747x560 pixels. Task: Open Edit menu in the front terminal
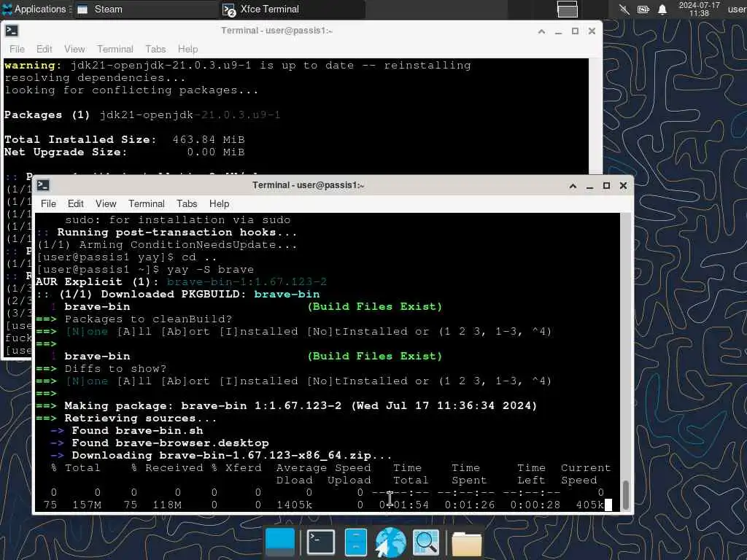click(x=75, y=204)
